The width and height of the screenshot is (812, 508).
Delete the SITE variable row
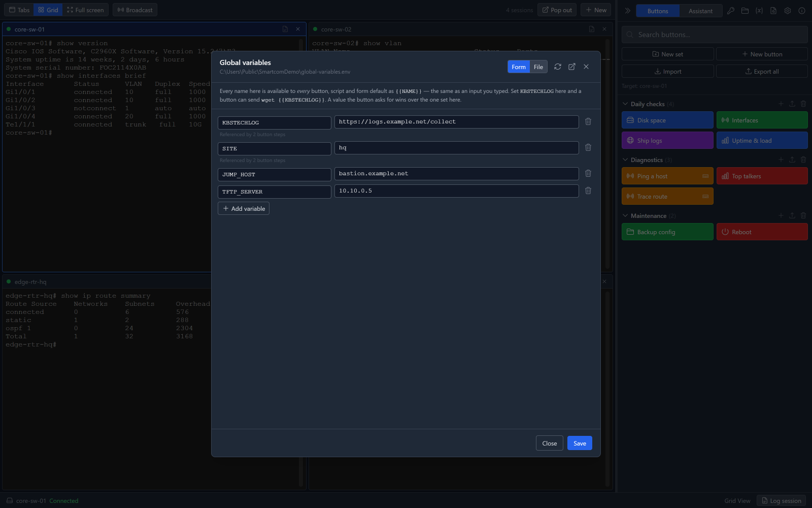coord(588,148)
